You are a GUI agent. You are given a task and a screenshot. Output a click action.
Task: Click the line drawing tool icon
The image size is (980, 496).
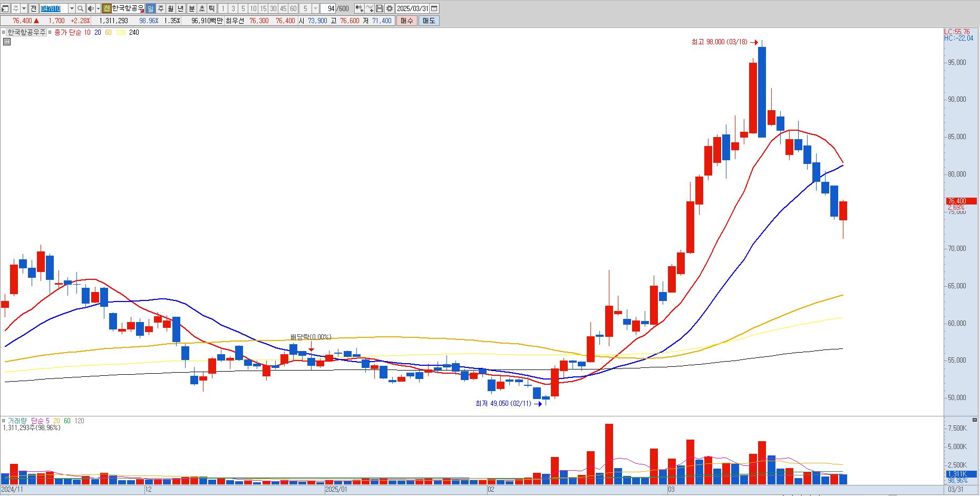(x=370, y=8)
